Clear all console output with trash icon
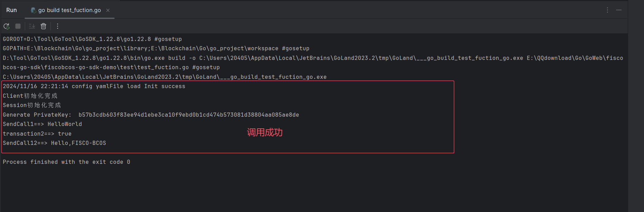Image resolution: width=644 pixels, height=212 pixels. [x=43, y=26]
